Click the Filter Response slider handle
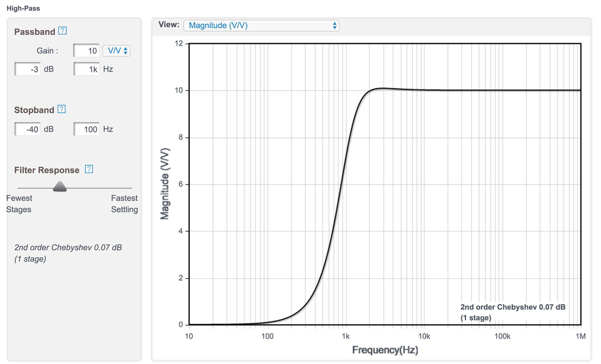This screenshot has height=364, width=601. point(60,187)
